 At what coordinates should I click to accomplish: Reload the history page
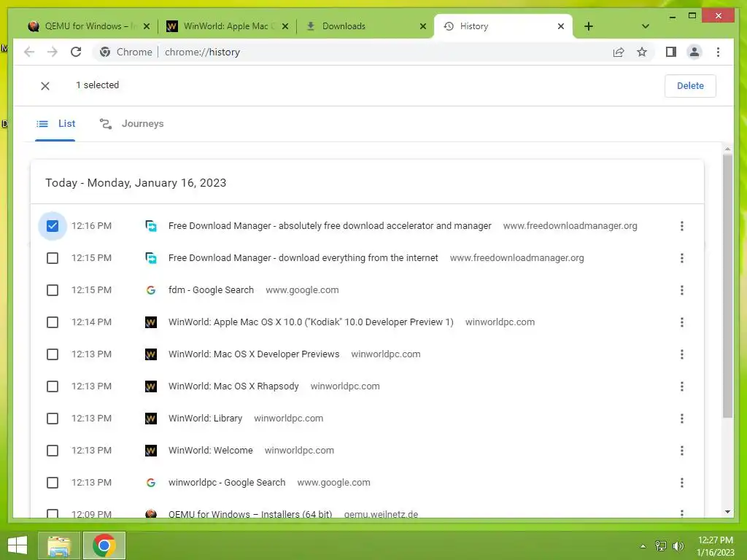(76, 52)
